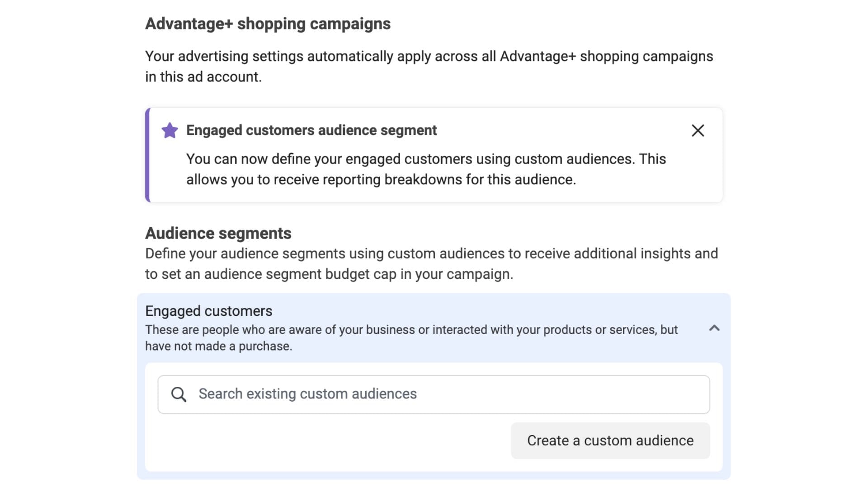
Task: Click the 'in this ad account' text line
Action: (203, 77)
